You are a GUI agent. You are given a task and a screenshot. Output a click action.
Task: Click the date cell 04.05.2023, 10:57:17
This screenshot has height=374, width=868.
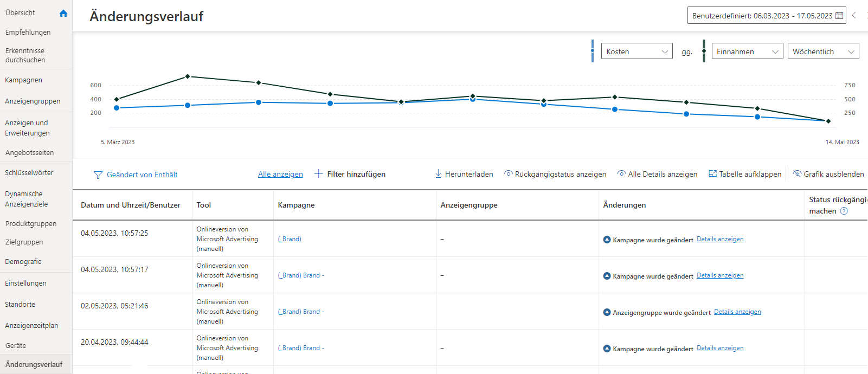[114, 270]
